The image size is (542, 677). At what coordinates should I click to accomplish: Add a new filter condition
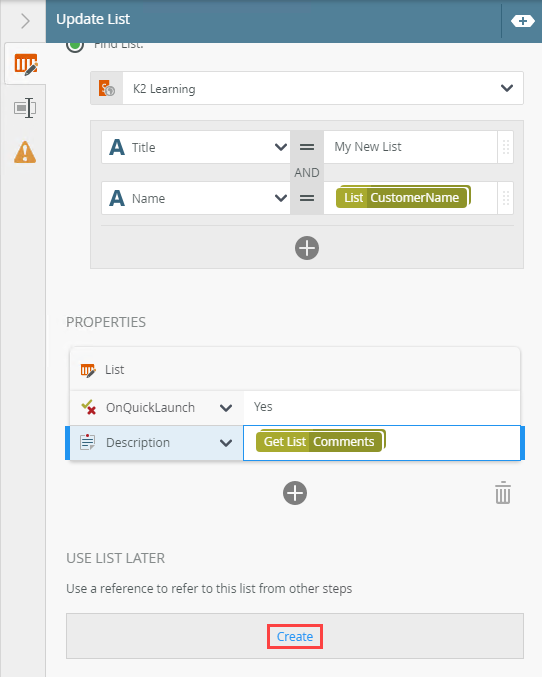[307, 248]
